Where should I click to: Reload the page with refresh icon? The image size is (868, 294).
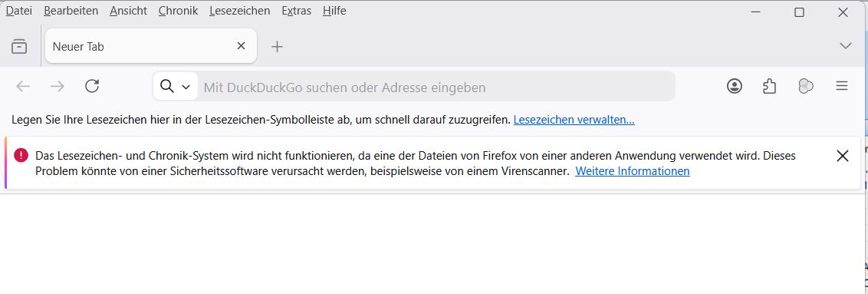coord(92,86)
